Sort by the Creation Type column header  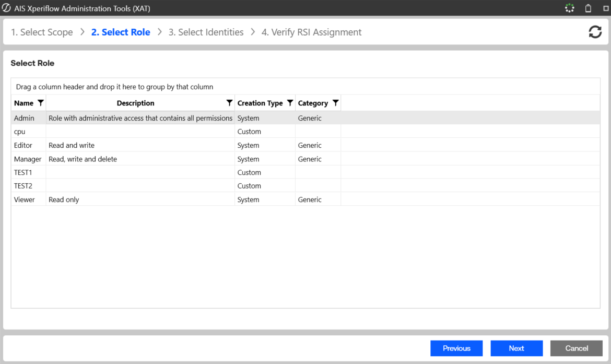point(260,103)
